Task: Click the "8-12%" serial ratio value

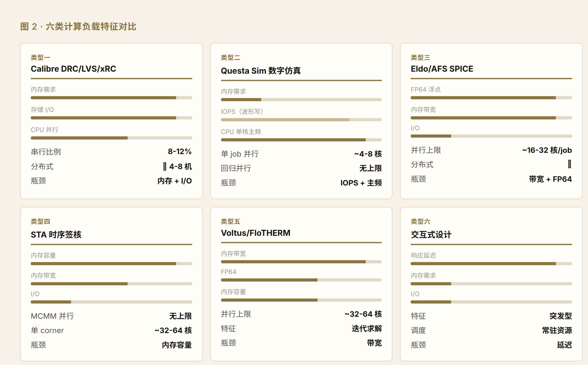Action: [180, 151]
